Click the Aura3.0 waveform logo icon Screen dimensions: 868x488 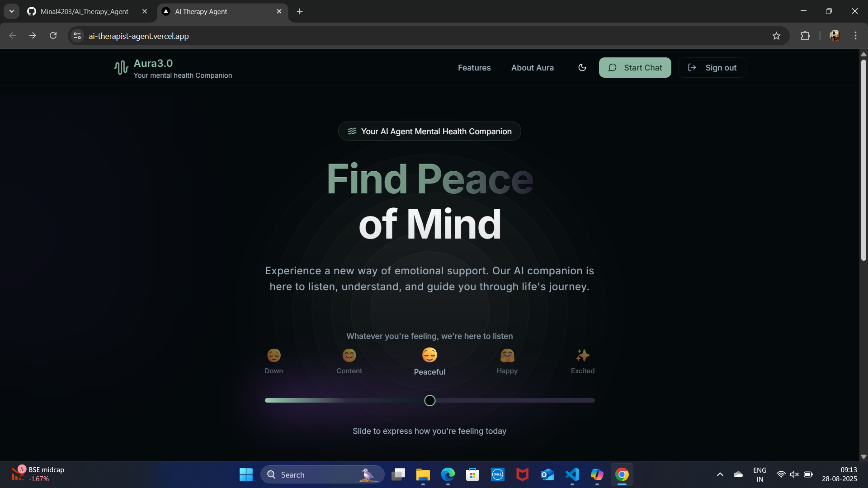coord(121,68)
